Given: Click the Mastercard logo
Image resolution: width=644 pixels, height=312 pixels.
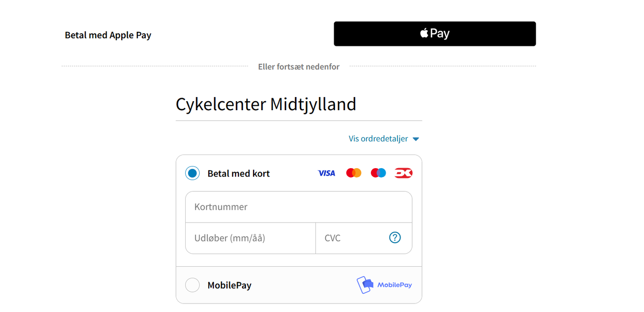Looking at the screenshot, I should (354, 173).
